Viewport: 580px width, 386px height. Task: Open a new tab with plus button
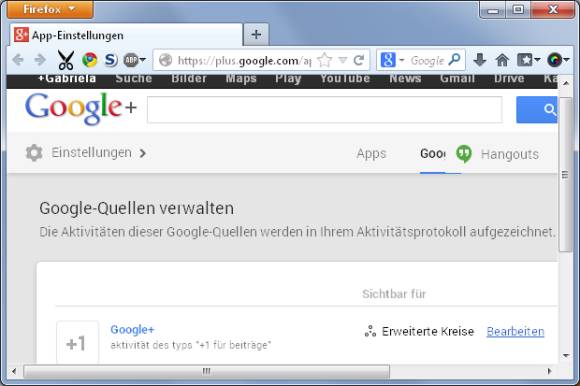(x=256, y=35)
